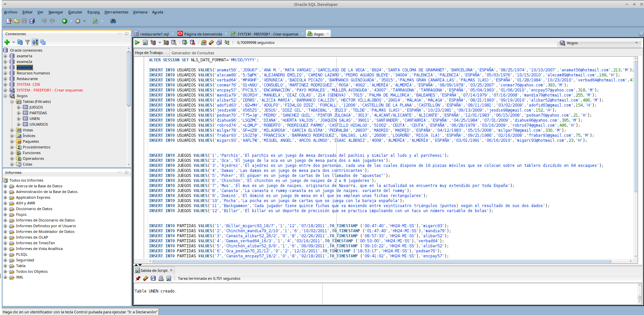Clear the worksheet with the eraser icon

[211, 43]
